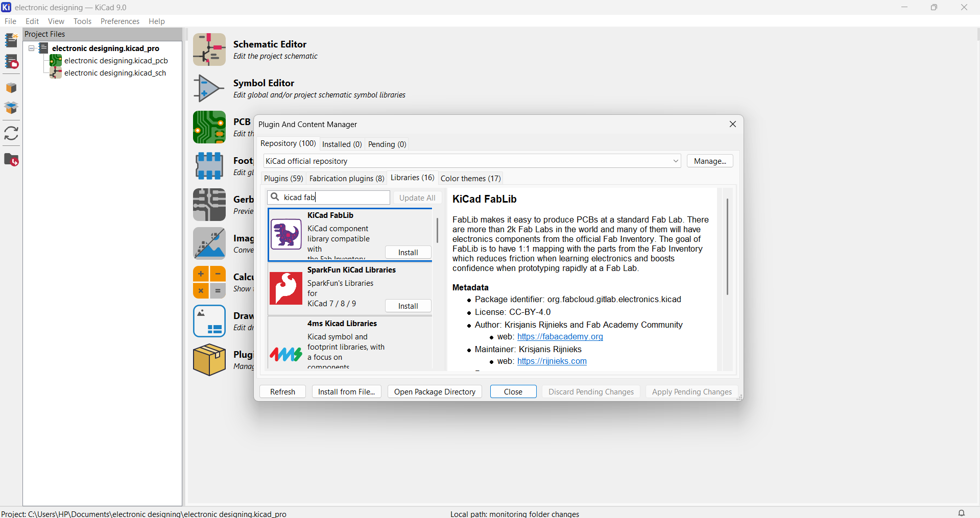Screen dimensions: 980x518
Task: Click the Refresh button in the dialog
Action: pos(282,392)
